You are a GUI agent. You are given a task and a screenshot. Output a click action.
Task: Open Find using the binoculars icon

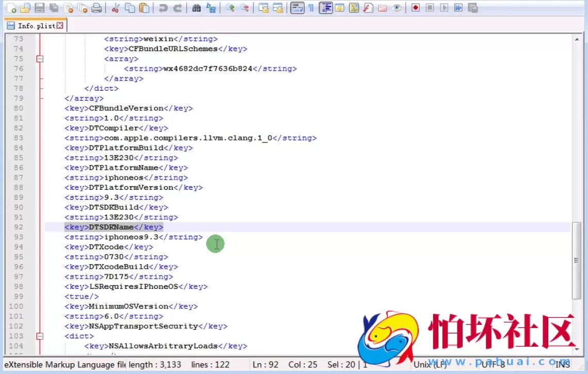196,8
